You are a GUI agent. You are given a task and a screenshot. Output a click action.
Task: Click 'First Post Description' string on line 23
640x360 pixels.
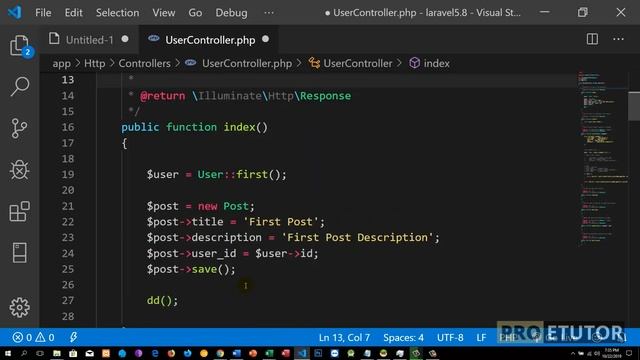357,237
